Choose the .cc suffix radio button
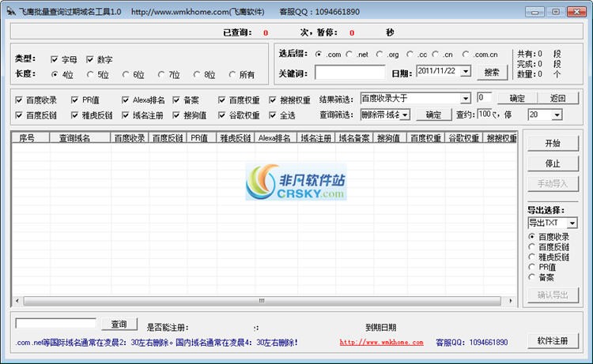 [410, 54]
